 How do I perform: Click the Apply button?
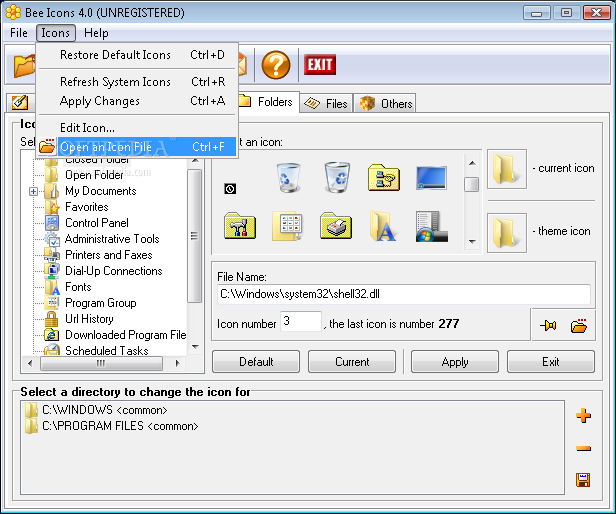point(455,362)
